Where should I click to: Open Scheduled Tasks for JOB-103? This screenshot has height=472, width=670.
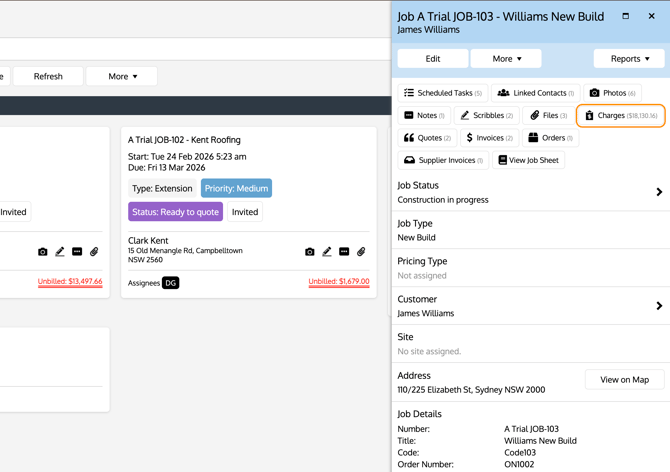point(442,93)
